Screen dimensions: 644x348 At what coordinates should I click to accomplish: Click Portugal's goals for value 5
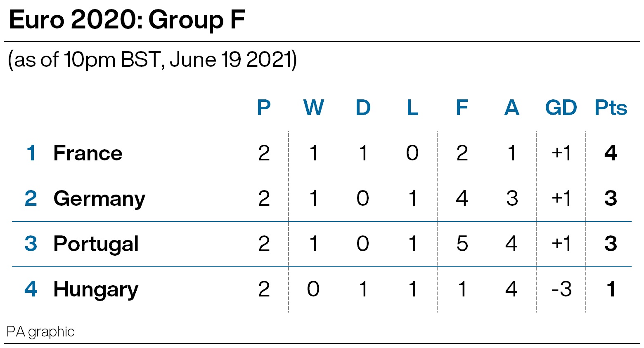[462, 244]
